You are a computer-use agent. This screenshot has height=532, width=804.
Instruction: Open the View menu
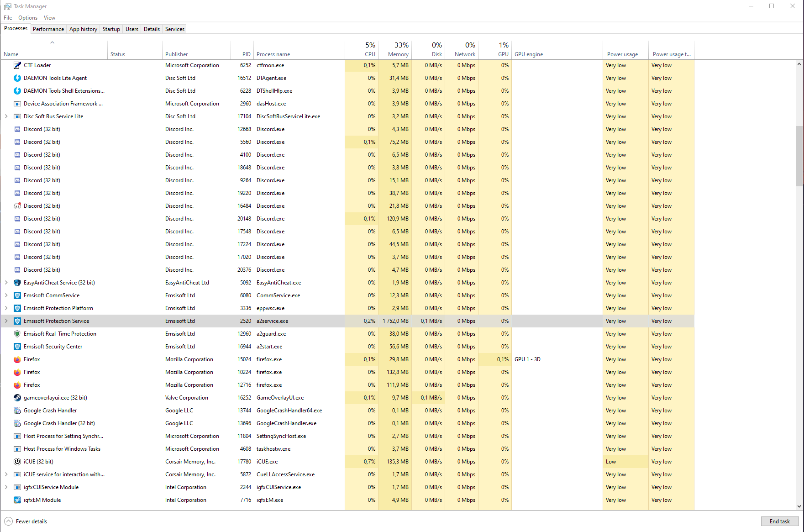pyautogui.click(x=49, y=18)
